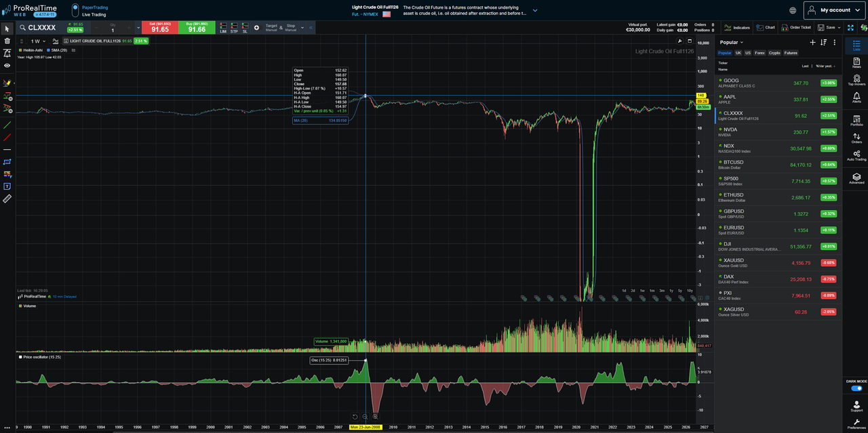Click the green Buy 91.66 button
The height and width of the screenshot is (433, 868).
coord(197,28)
